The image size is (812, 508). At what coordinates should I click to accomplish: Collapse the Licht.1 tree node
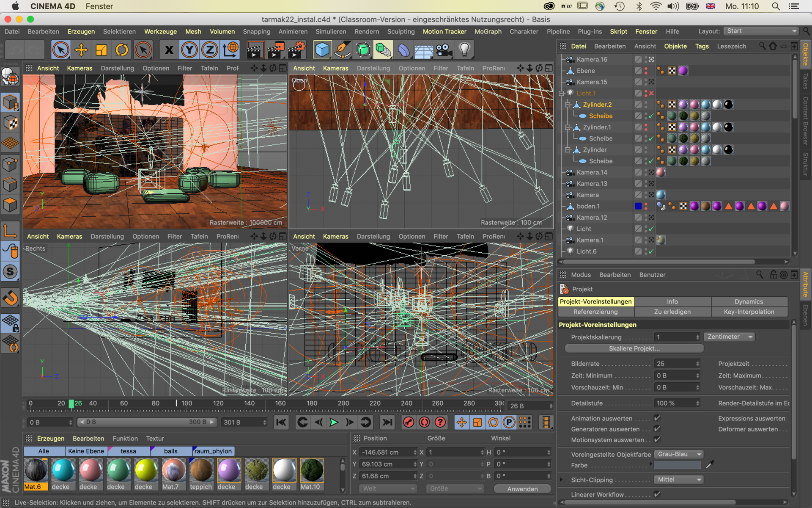coord(562,93)
